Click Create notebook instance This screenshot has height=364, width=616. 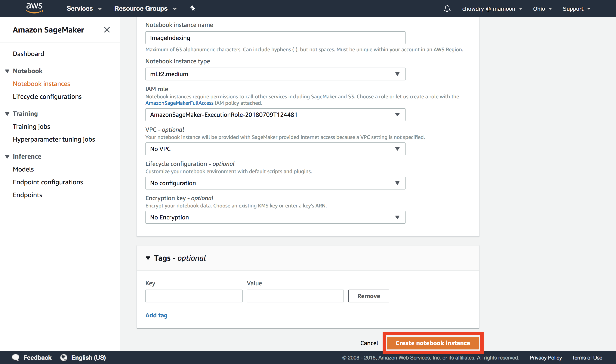pyautogui.click(x=433, y=343)
